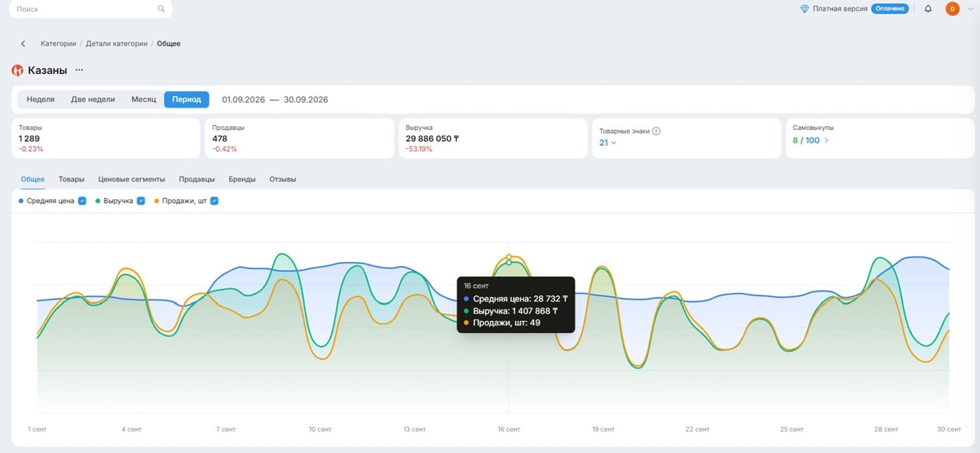The height and width of the screenshot is (453, 980).
Task: Toggle the Выручка series checkbox
Action: 141,201
